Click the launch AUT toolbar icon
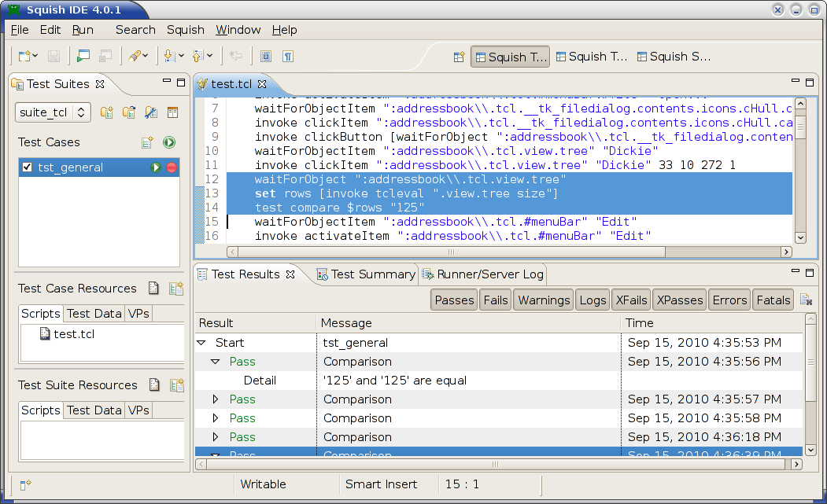827x504 pixels. coord(82,56)
